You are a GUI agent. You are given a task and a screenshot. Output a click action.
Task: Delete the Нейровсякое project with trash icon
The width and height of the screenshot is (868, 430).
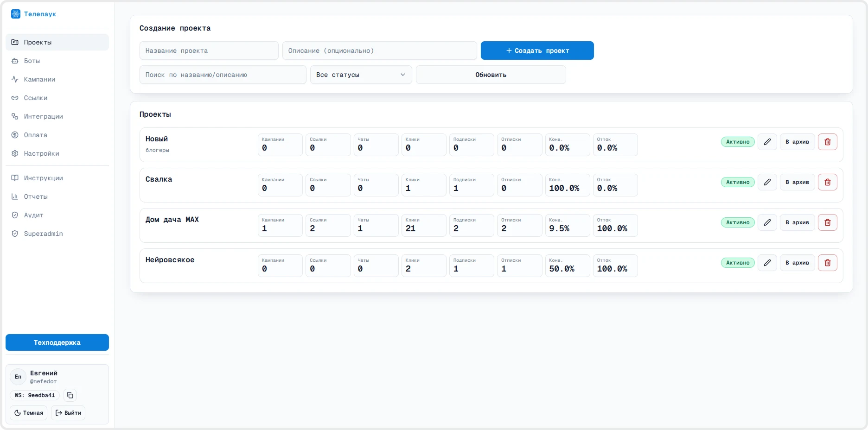[x=828, y=263]
